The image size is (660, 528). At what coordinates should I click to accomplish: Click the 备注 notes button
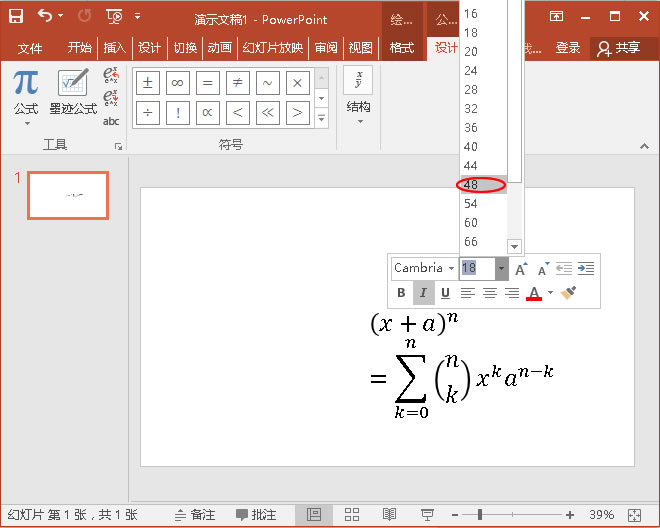[x=194, y=514]
